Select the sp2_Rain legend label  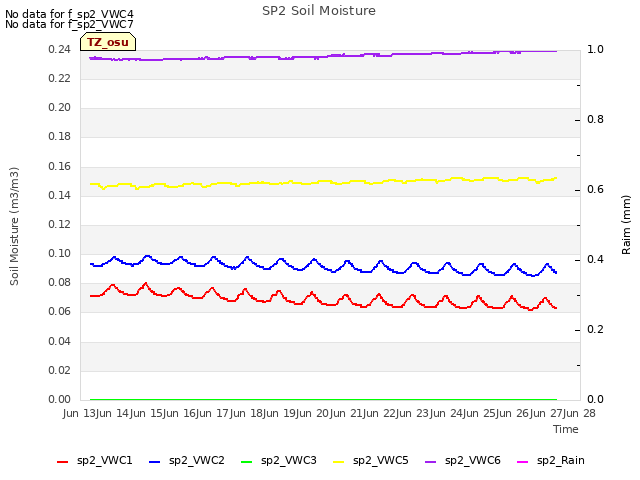coord(561,460)
